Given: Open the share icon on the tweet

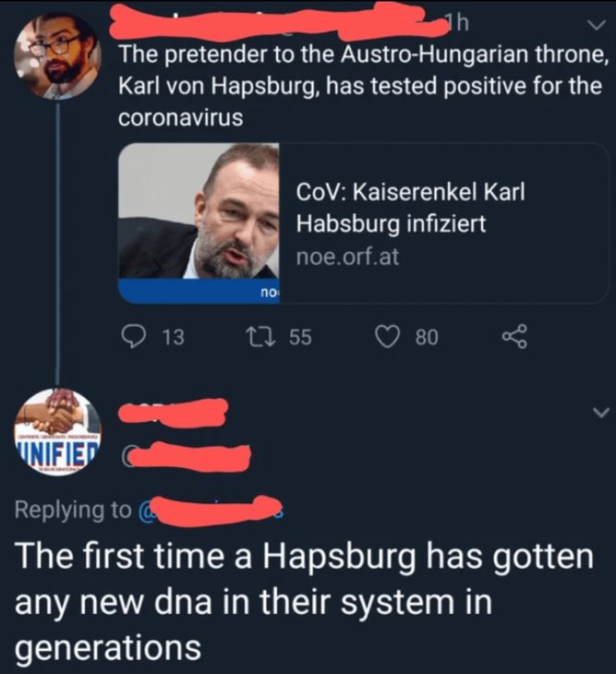Looking at the screenshot, I should (514, 337).
